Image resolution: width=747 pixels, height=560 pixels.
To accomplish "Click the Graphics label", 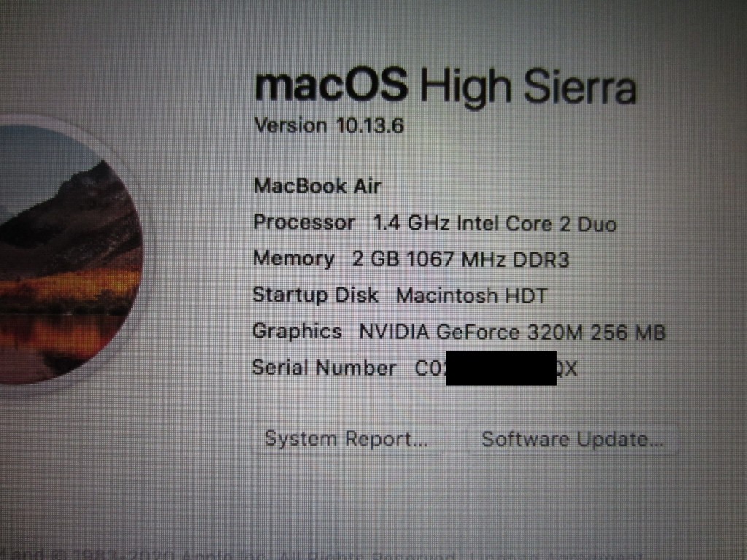I will (x=298, y=332).
